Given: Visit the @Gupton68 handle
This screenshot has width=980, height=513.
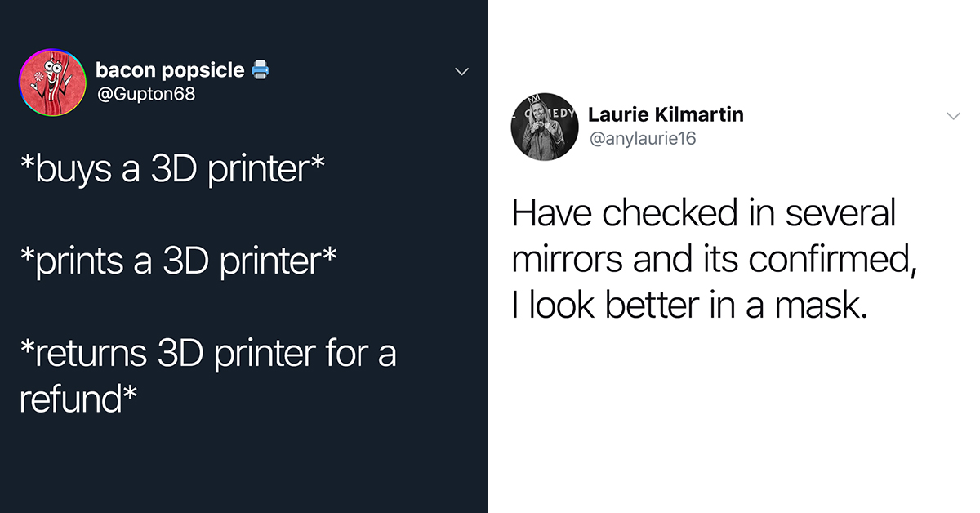Looking at the screenshot, I should pyautogui.click(x=145, y=95).
